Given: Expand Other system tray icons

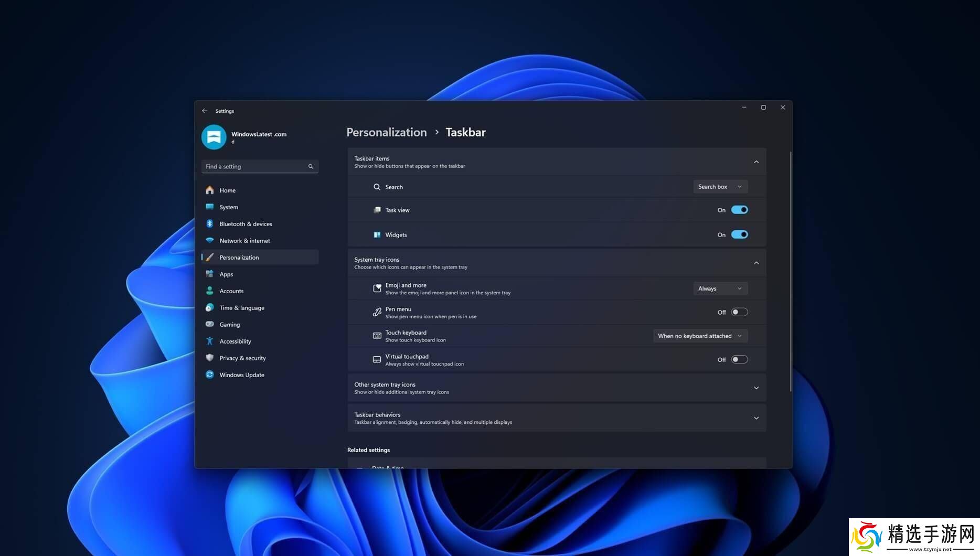Looking at the screenshot, I should (x=756, y=388).
